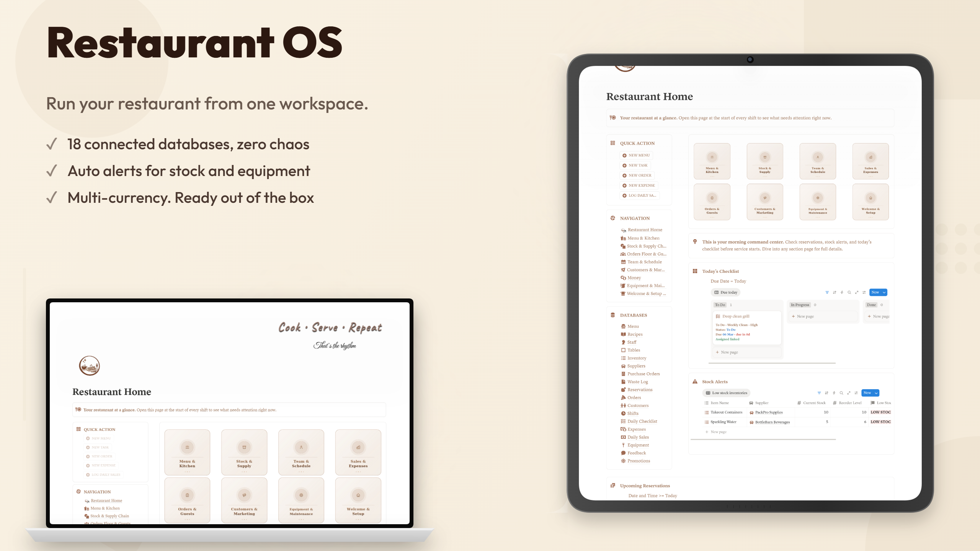The image size is (980, 551).
Task: Click the horizontal scrollbar below Stock Alerts table
Action: pyautogui.click(x=763, y=440)
